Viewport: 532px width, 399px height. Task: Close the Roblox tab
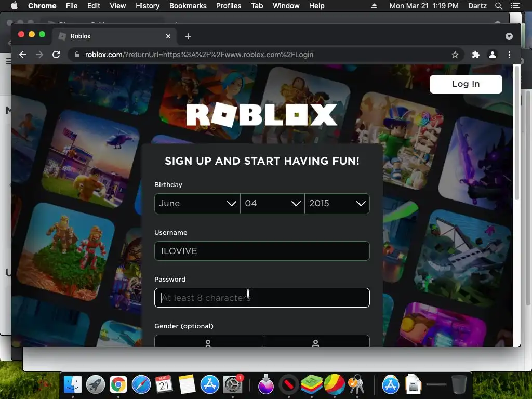[168, 36]
